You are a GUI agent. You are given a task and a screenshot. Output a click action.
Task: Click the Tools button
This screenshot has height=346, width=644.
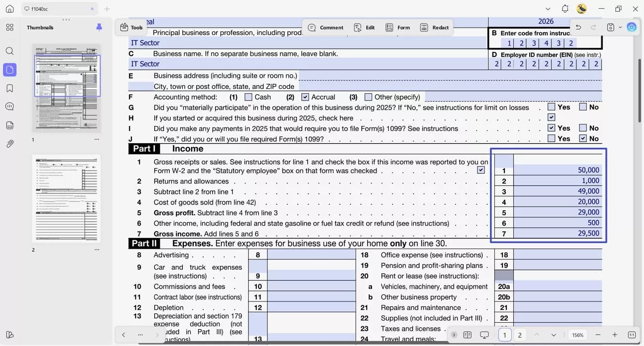[131, 27]
